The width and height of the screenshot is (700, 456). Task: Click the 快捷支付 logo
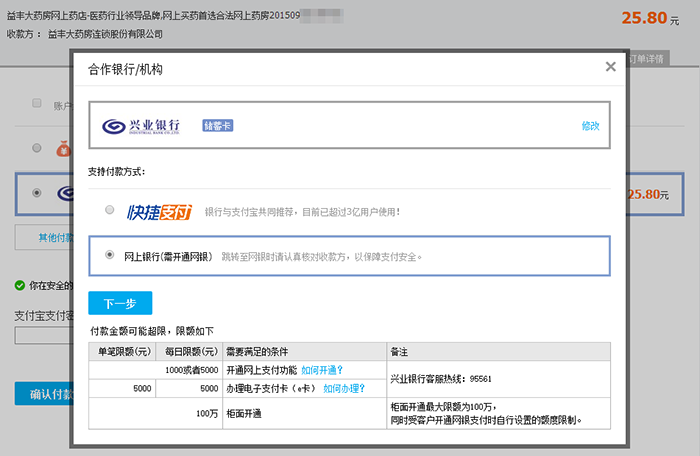159,212
